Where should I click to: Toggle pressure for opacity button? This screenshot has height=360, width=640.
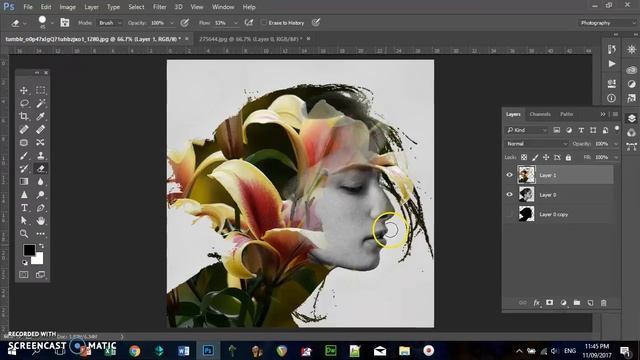tap(184, 23)
